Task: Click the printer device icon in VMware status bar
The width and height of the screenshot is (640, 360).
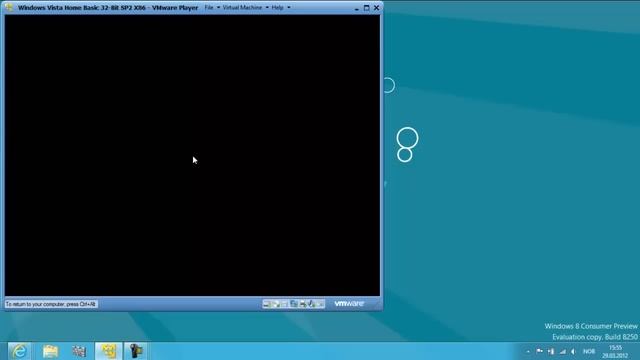Action: point(303,304)
